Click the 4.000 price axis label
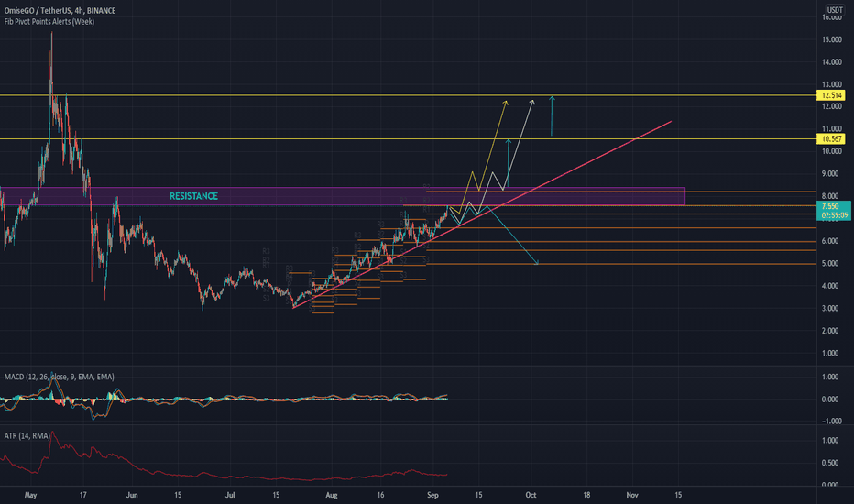 pos(832,286)
